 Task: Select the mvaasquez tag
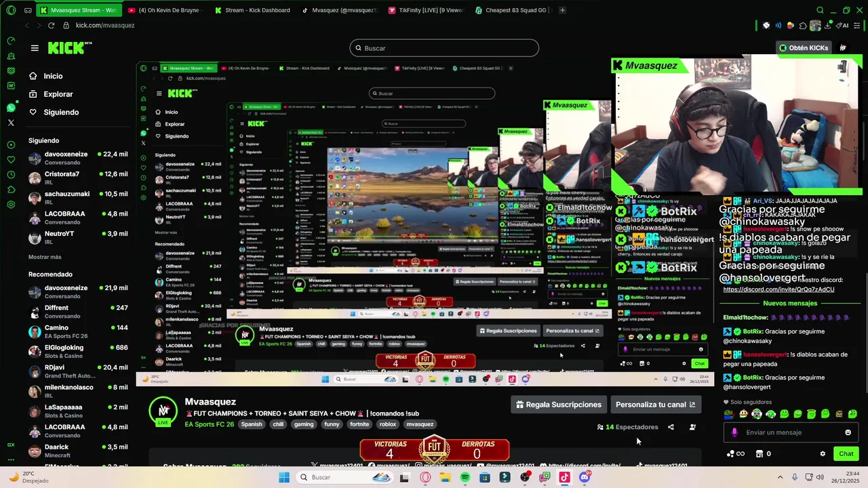click(x=420, y=424)
